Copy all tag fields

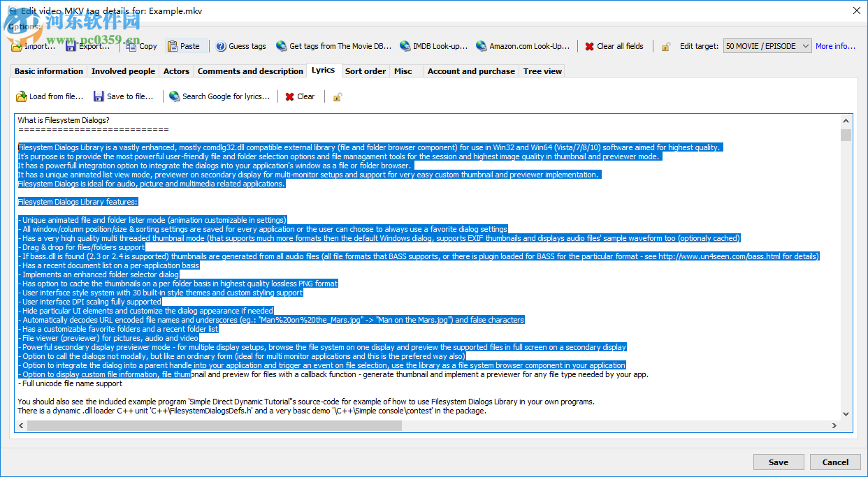[x=145, y=45]
